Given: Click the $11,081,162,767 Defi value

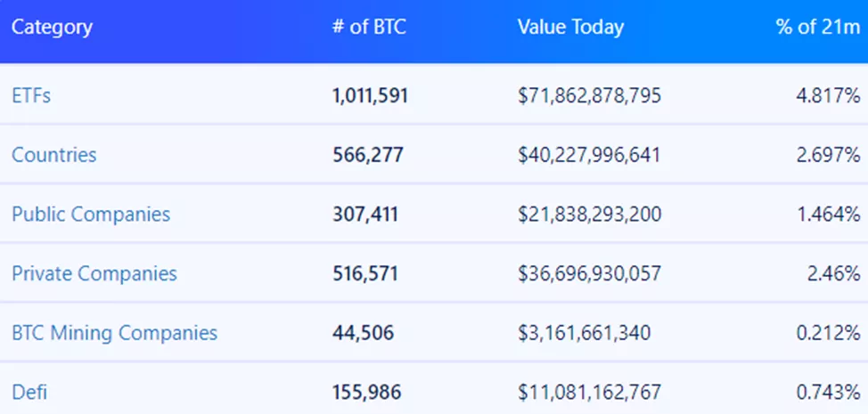Looking at the screenshot, I should coord(589,392).
